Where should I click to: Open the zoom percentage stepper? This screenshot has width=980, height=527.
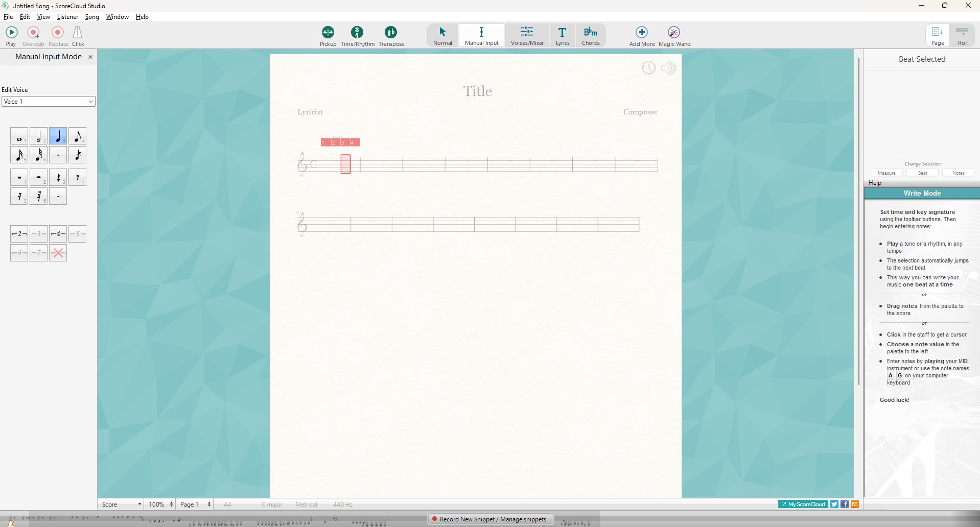tap(160, 504)
